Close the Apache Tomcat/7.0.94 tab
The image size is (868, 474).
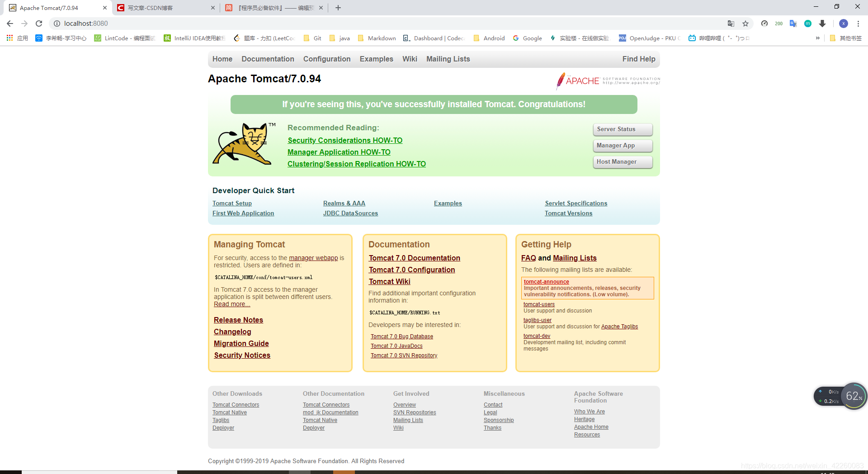click(x=105, y=8)
